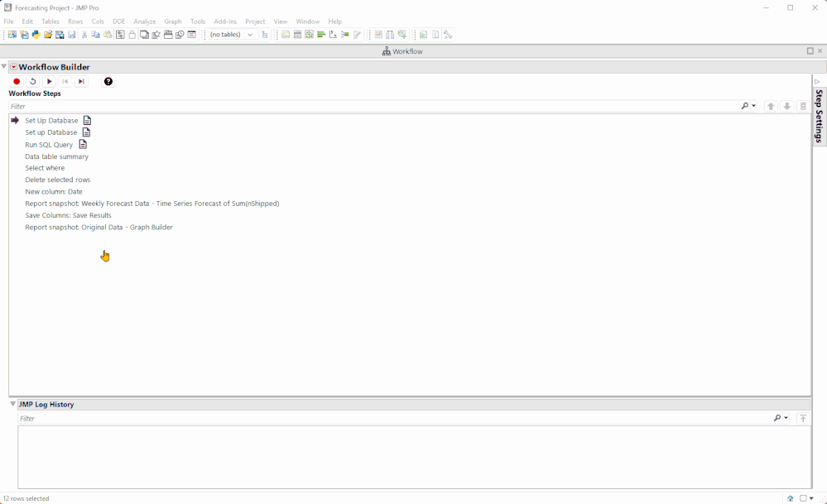The image size is (827, 504).
Task: Run the workflow with the play button
Action: [x=49, y=81]
